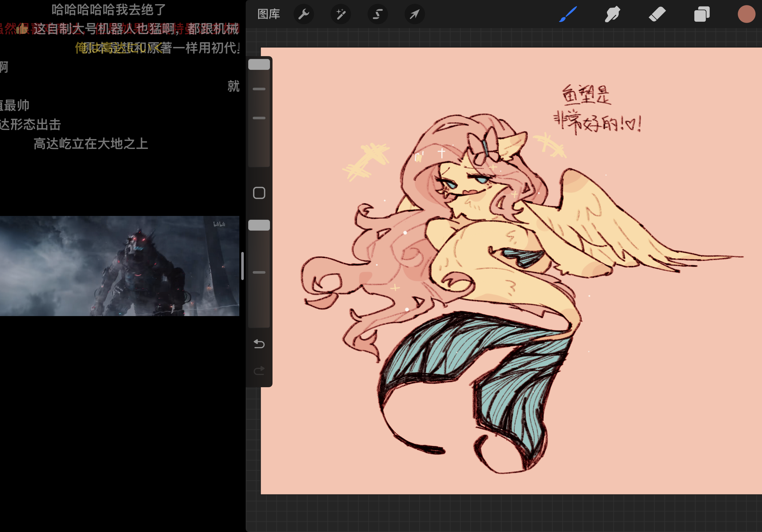Open the Adjustments magic wand menu
This screenshot has width=762, height=532.
point(341,14)
